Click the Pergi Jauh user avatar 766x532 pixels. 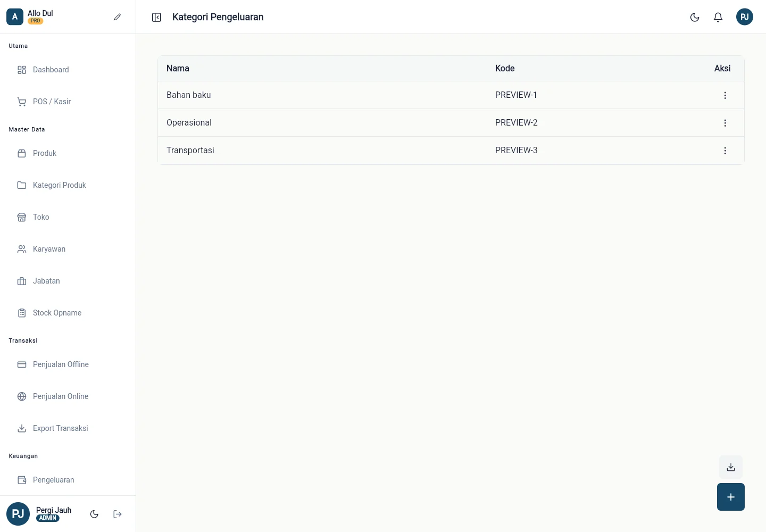point(18,514)
